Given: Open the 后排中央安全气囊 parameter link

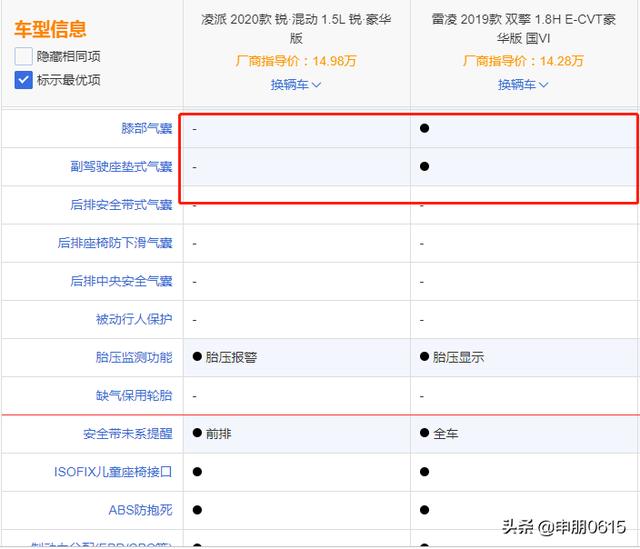Looking at the screenshot, I should coord(120,281).
